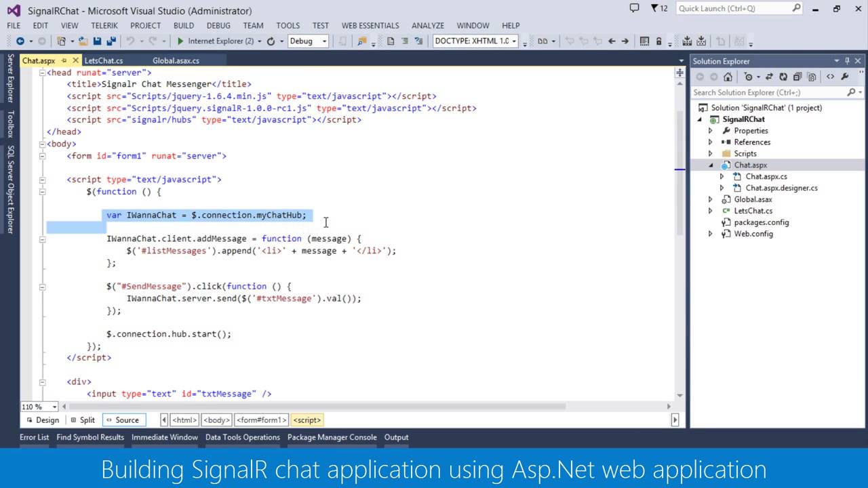Screen dimensions: 868x488
Task: Open the Error List panel tab
Action: pyautogui.click(x=34, y=437)
